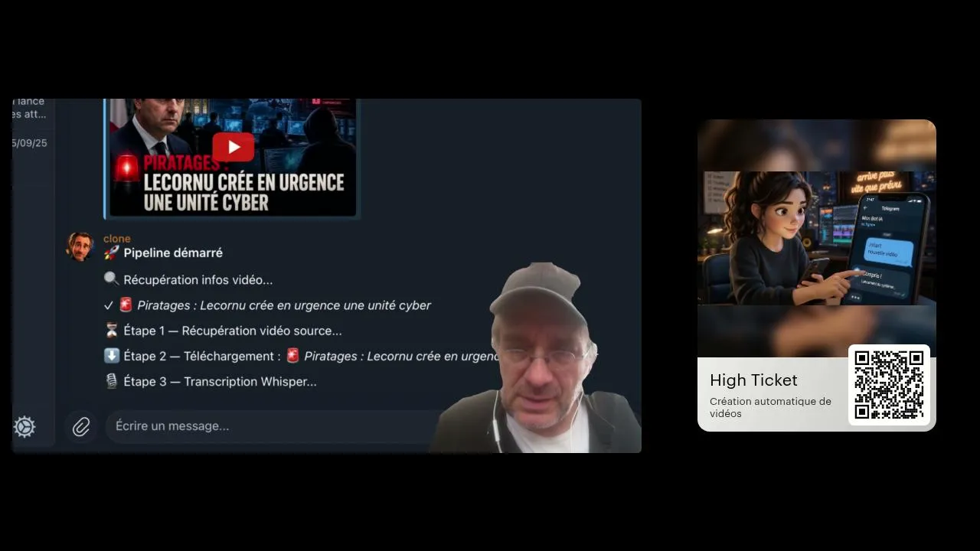Focus the 'Écrire un message...' field
The height and width of the screenshot is (551, 980).
pyautogui.click(x=276, y=426)
